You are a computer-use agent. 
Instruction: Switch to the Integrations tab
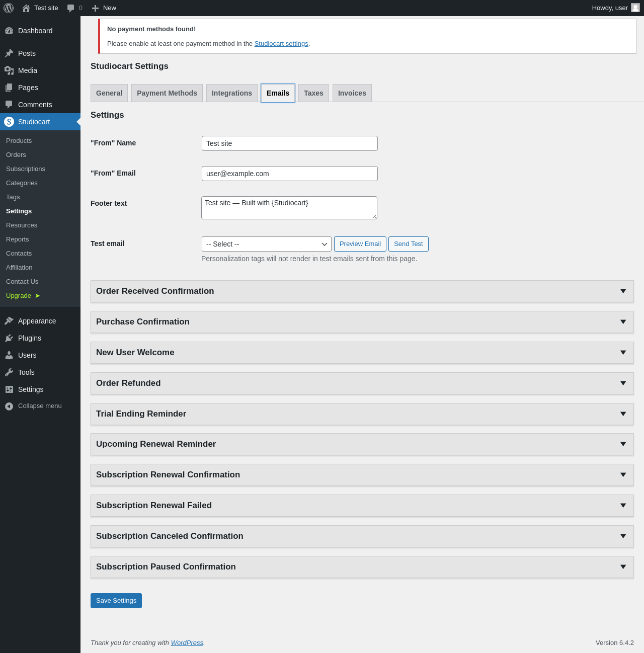(x=232, y=93)
